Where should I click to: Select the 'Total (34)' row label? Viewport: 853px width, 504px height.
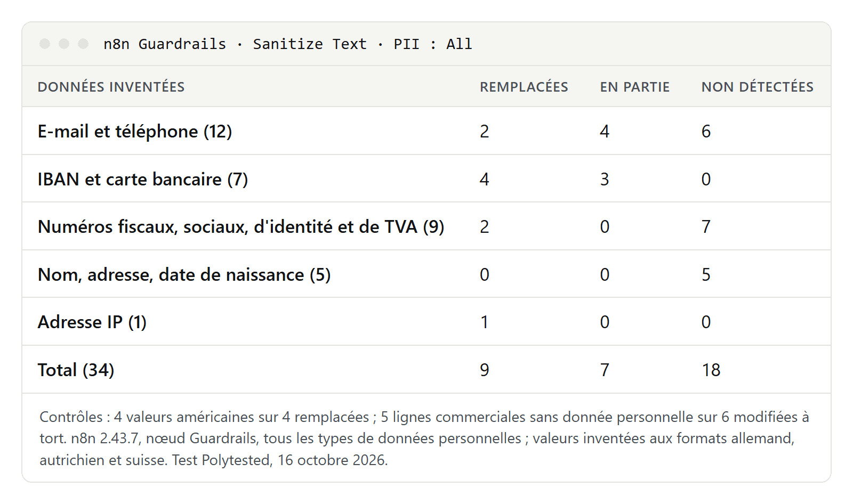point(76,370)
